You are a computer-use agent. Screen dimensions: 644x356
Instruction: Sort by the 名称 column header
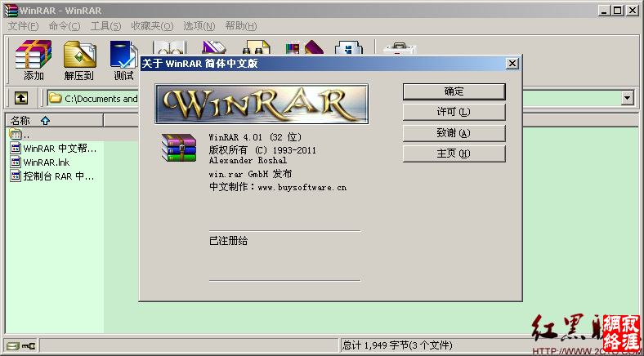54,121
